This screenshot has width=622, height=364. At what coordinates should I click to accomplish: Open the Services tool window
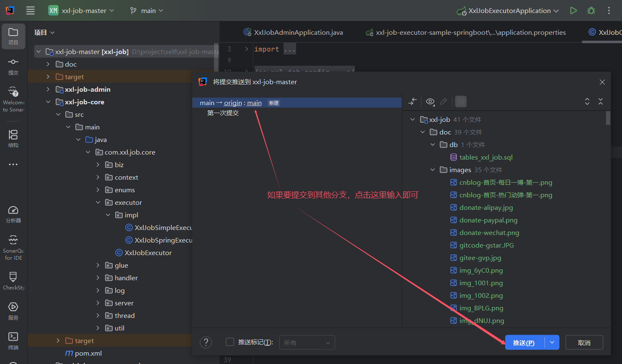pyautogui.click(x=13, y=311)
